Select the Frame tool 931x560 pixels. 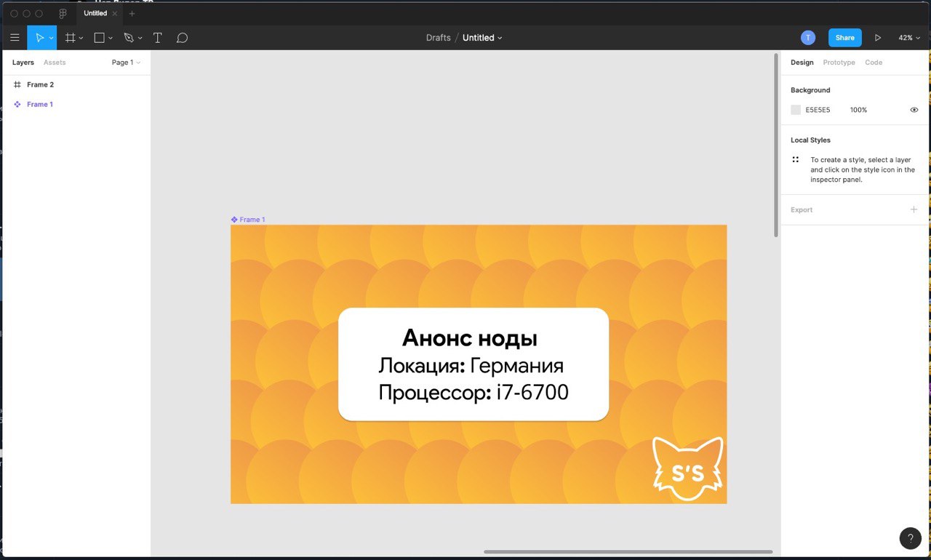70,38
